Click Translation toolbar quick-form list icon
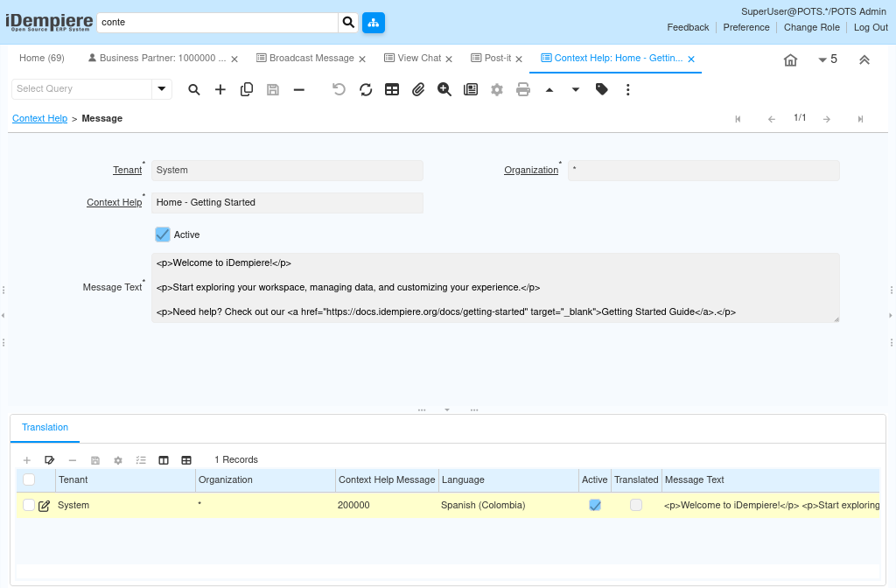 141,460
